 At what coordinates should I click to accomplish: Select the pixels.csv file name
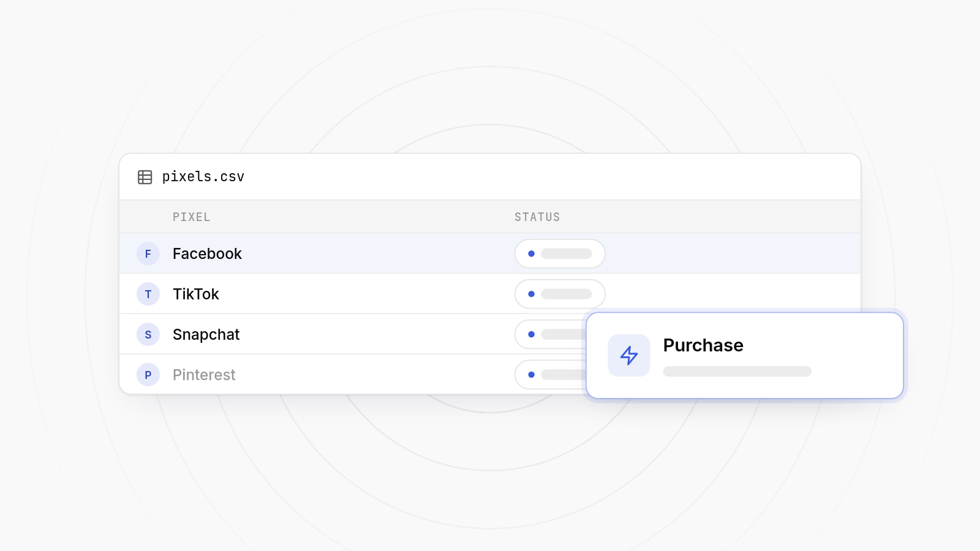(203, 177)
